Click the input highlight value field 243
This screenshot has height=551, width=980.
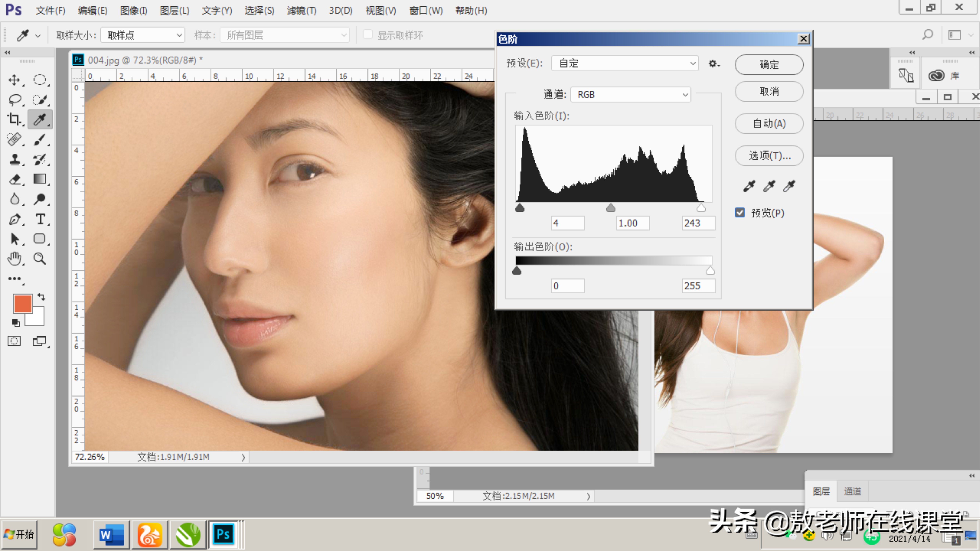coord(699,223)
